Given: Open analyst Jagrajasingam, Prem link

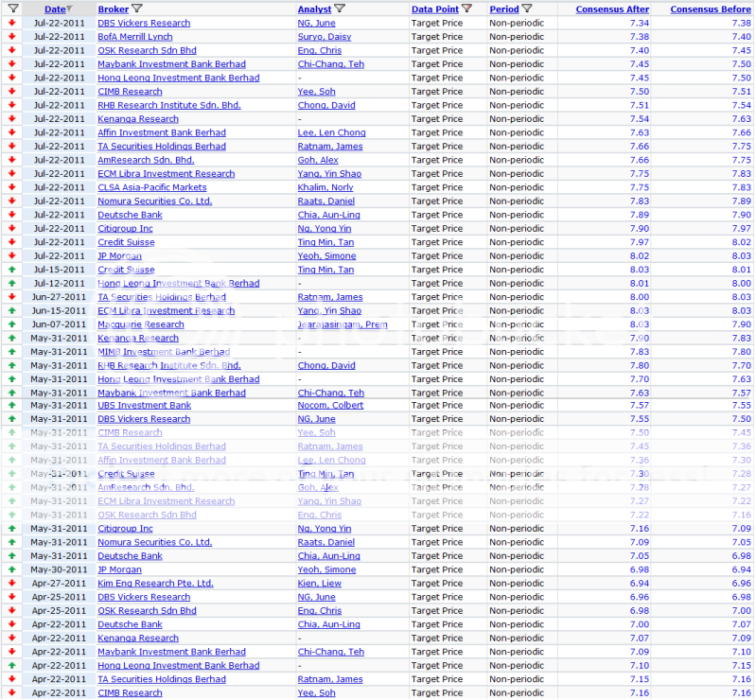Looking at the screenshot, I should (x=342, y=324).
